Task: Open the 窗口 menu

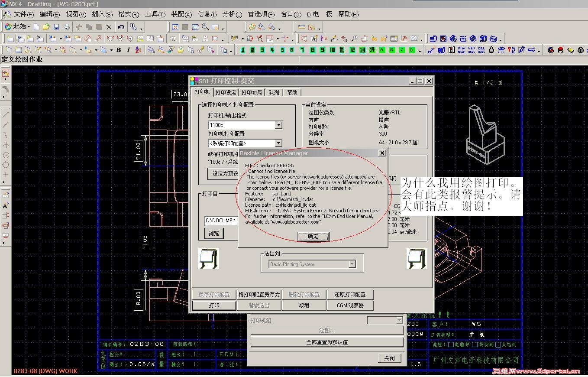Action: pyautogui.click(x=291, y=15)
